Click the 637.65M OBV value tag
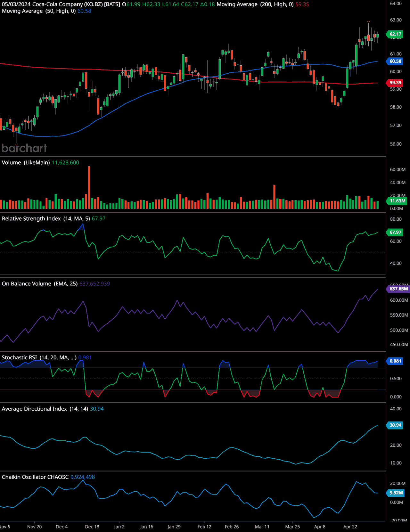Screen dimensions: 410x532 pos(398,289)
